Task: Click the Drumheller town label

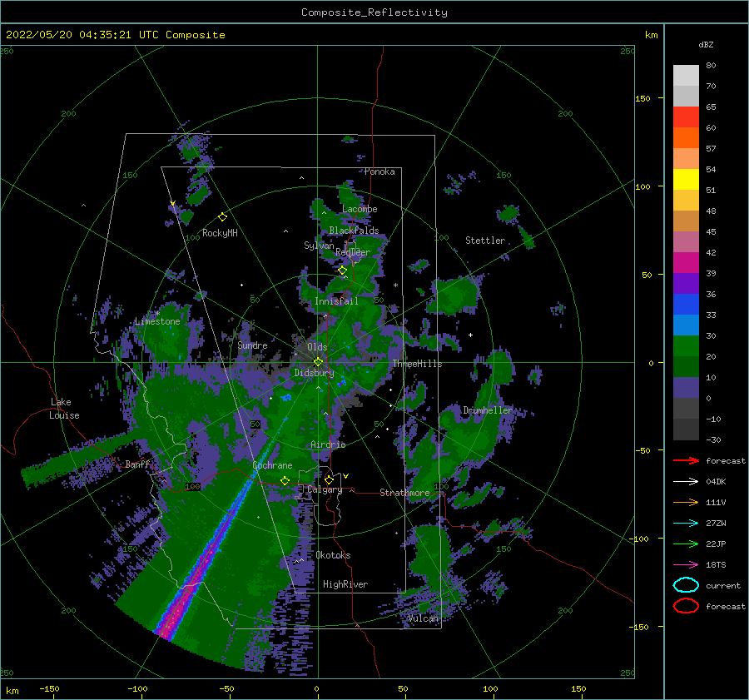Action: [487, 410]
